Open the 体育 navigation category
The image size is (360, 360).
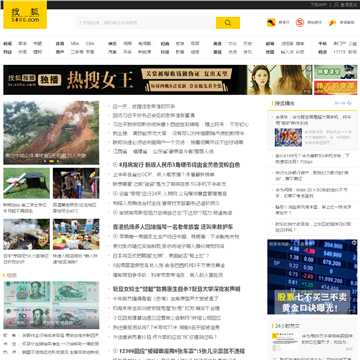60,44
